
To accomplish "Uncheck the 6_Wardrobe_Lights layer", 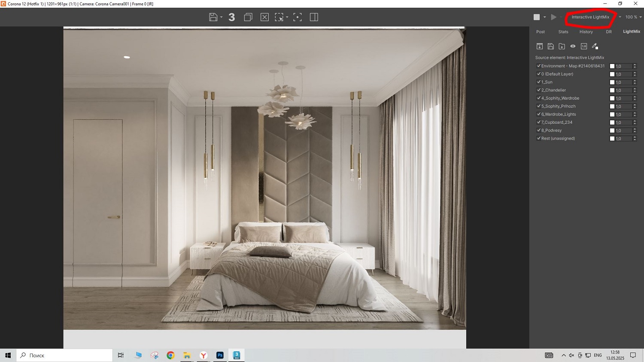I will pos(538,114).
